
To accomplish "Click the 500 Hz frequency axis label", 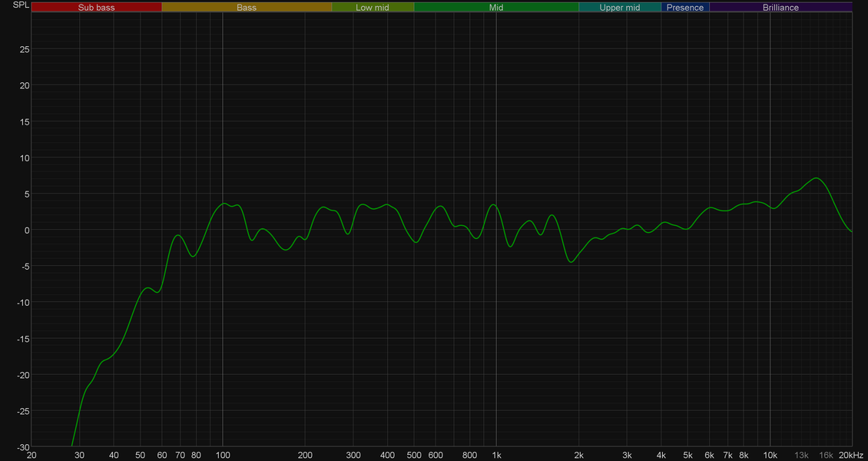I will point(414,456).
